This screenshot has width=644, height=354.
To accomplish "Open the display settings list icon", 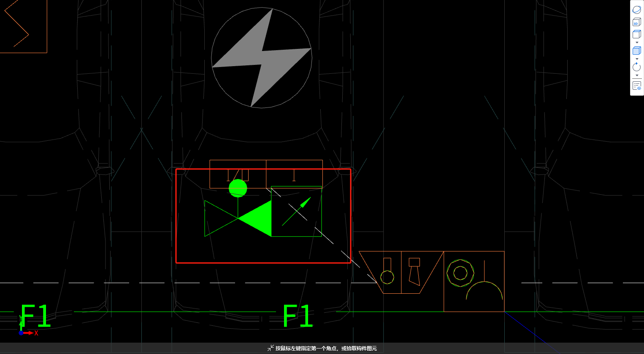I will [x=637, y=86].
